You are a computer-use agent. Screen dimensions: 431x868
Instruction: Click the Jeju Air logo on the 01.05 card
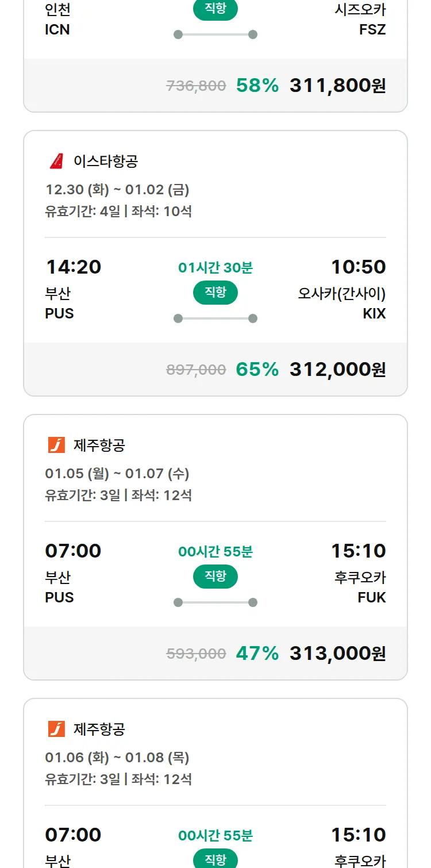tap(56, 445)
